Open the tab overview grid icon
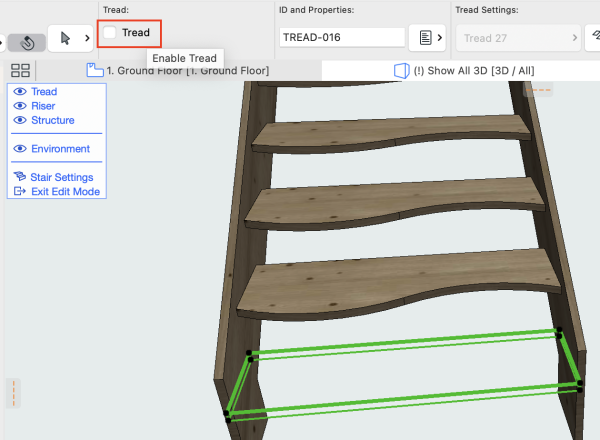Image resolution: width=600 pixels, height=440 pixels. [x=20, y=71]
